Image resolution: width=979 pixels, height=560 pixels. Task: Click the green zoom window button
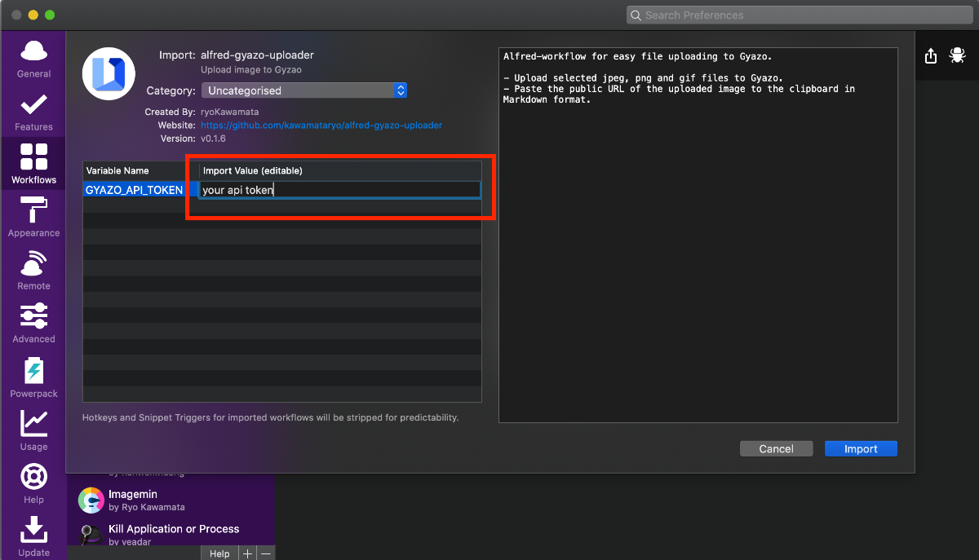tap(49, 15)
